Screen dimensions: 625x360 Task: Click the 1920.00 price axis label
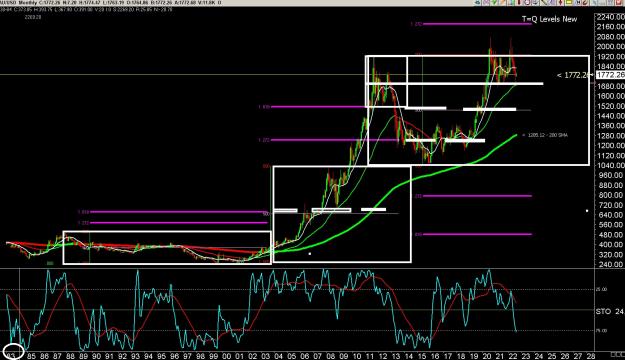click(x=611, y=57)
